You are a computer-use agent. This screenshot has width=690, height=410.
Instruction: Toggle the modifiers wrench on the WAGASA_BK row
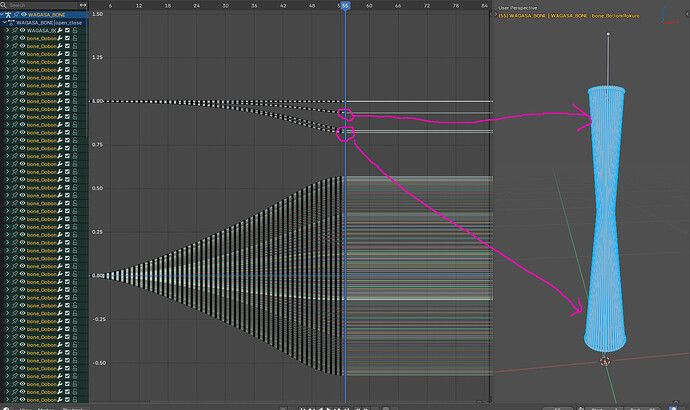coord(60,30)
